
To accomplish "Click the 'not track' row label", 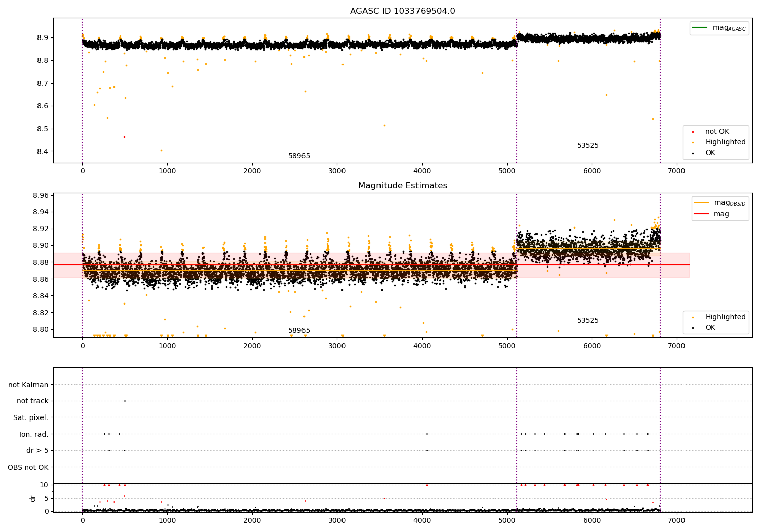I will (x=32, y=401).
